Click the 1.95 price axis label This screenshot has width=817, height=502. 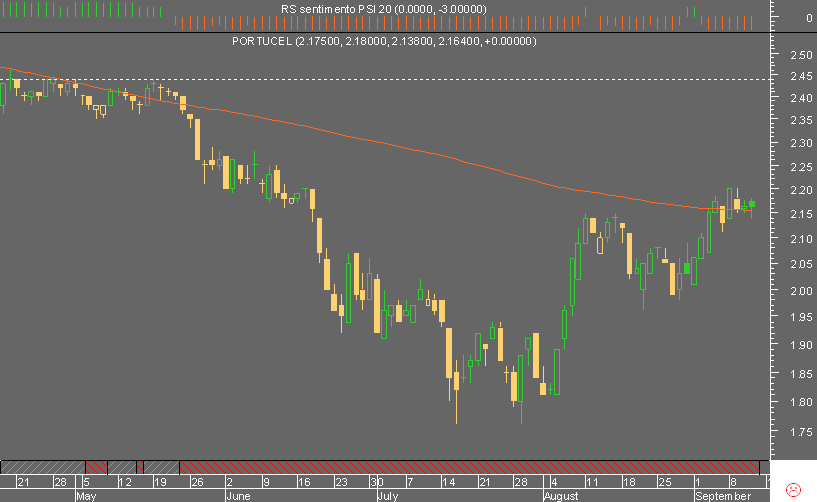click(801, 317)
